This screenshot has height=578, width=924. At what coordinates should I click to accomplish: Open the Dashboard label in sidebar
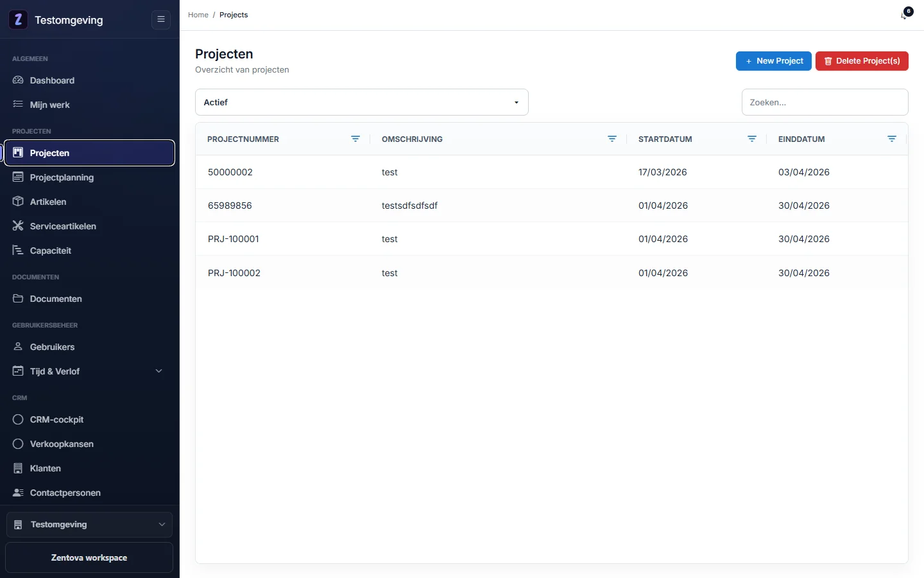(52, 80)
